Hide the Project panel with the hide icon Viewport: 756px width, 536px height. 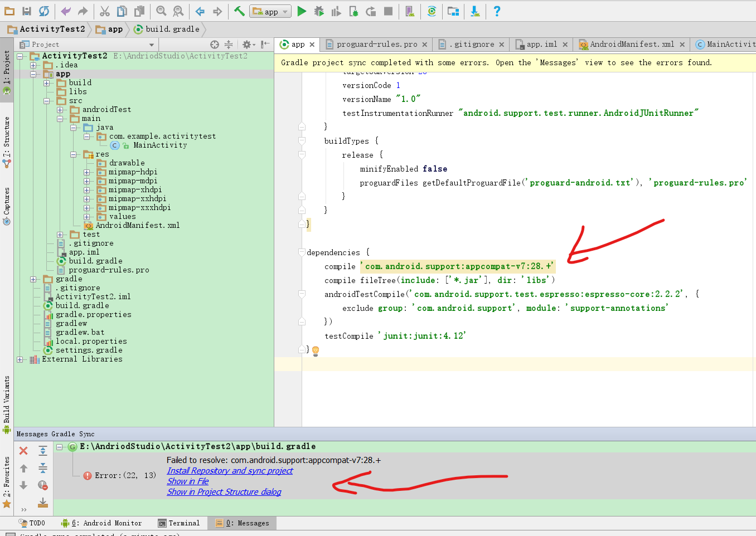(265, 44)
